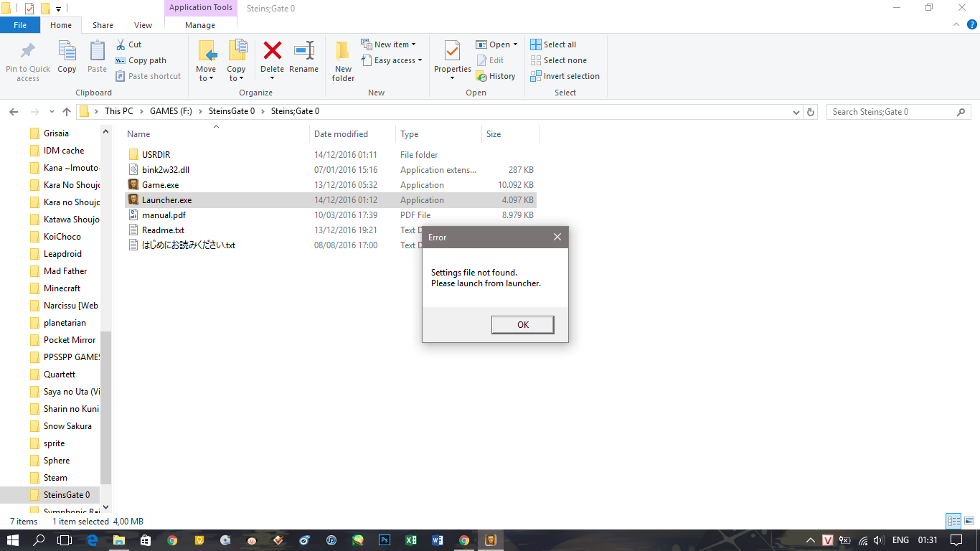The height and width of the screenshot is (551, 980).
Task: Open Word from the taskbar
Action: click(437, 540)
